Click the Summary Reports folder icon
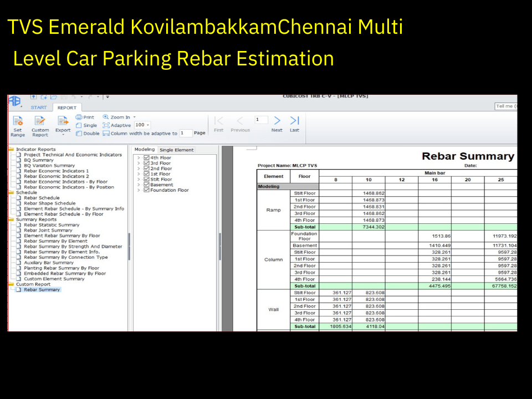 (11, 219)
